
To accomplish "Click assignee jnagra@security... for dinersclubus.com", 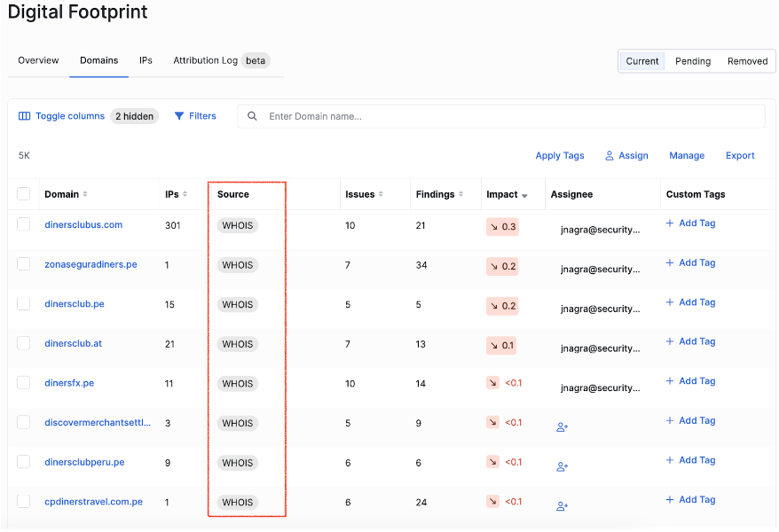I will (x=600, y=230).
